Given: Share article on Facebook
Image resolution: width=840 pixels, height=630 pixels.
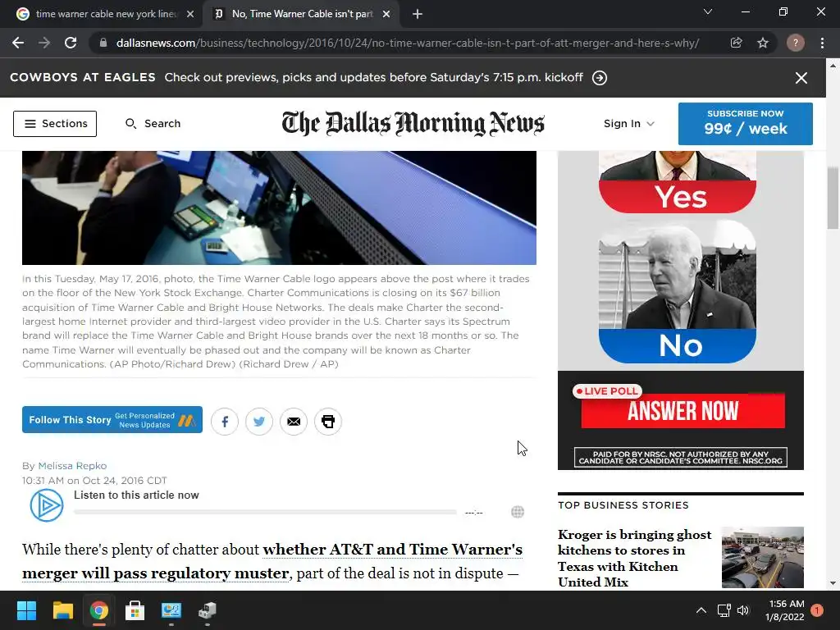Looking at the screenshot, I should pos(225,422).
